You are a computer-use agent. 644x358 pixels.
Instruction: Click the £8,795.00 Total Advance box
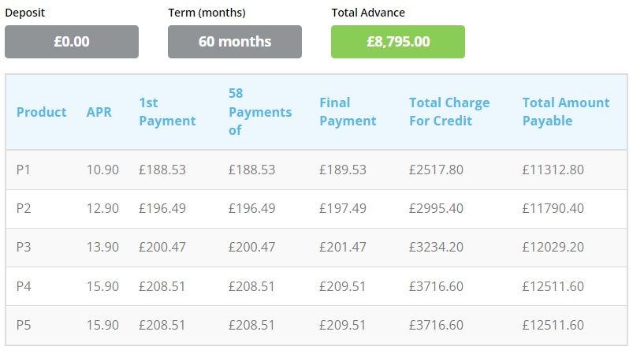(x=398, y=42)
